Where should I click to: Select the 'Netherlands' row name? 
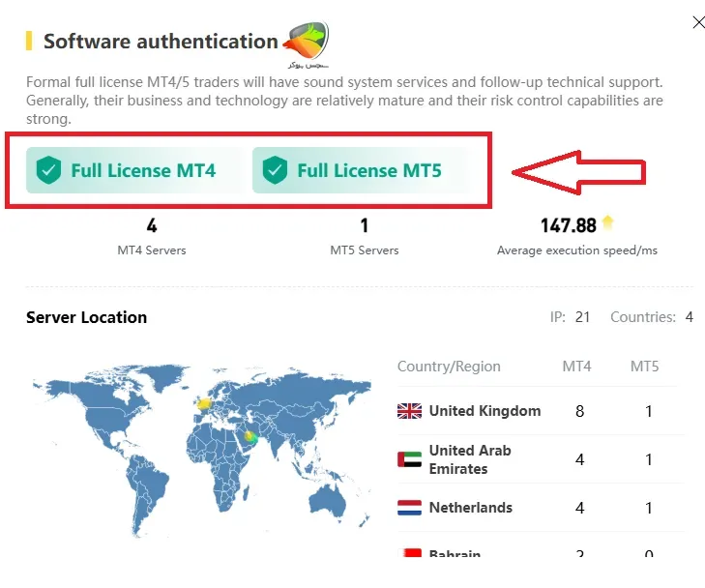pyautogui.click(x=471, y=508)
